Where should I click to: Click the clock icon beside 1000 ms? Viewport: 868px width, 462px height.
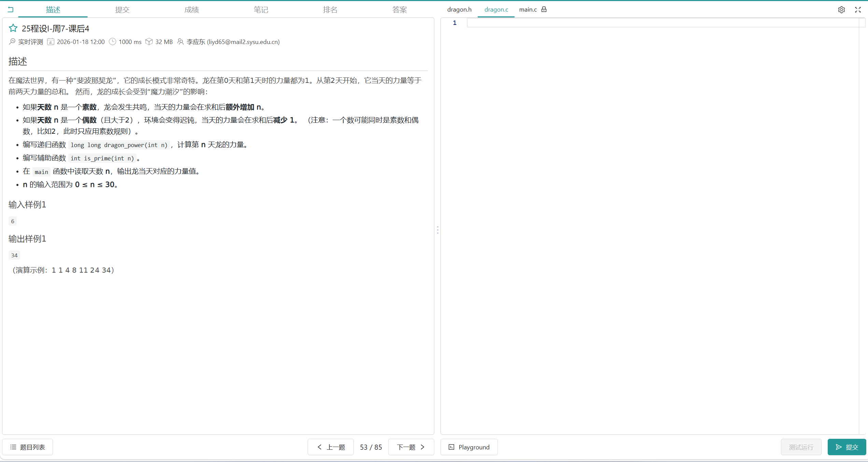(112, 41)
